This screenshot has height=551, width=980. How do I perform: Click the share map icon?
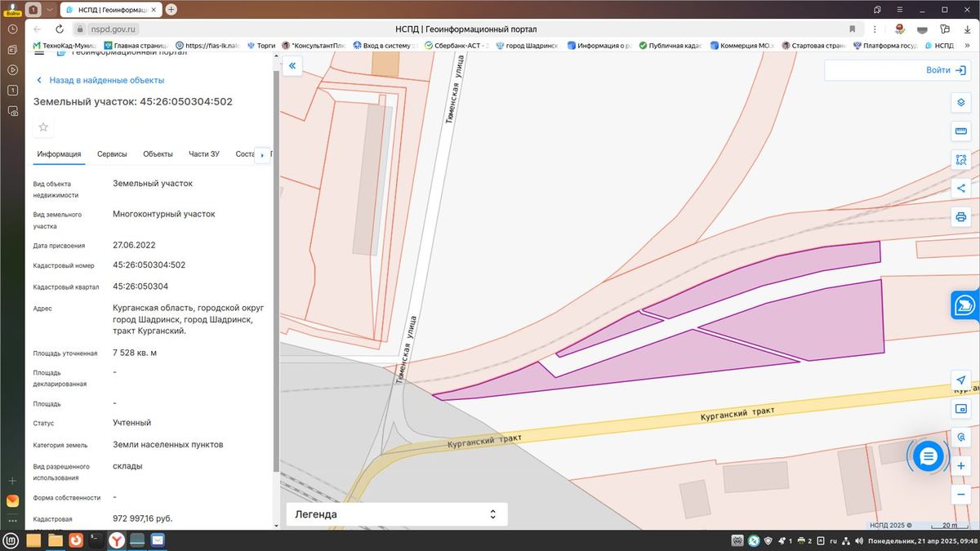coord(961,189)
